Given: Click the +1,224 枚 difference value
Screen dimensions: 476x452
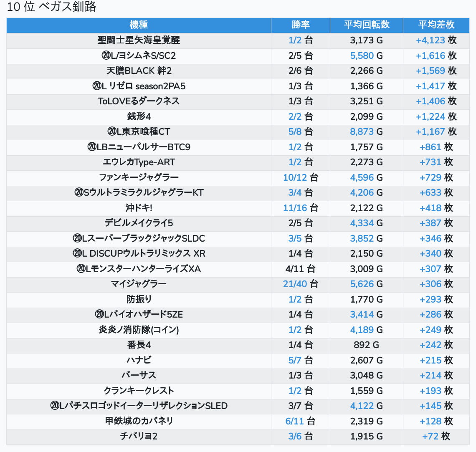Looking at the screenshot, I should pyautogui.click(x=436, y=116).
